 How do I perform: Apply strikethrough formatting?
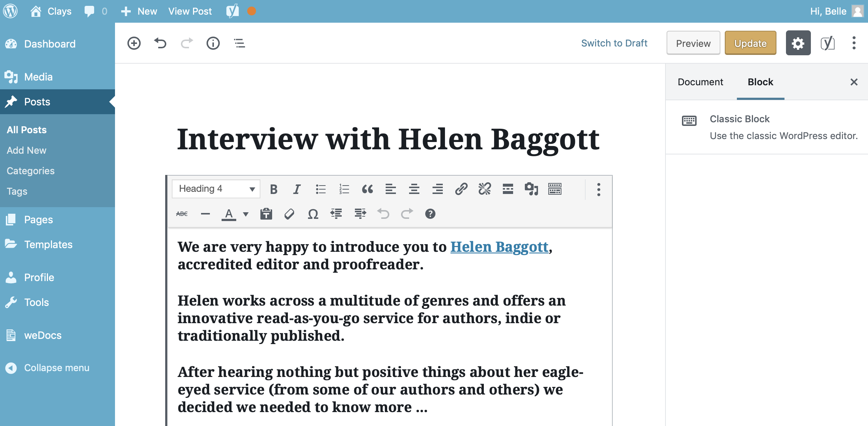[182, 214]
